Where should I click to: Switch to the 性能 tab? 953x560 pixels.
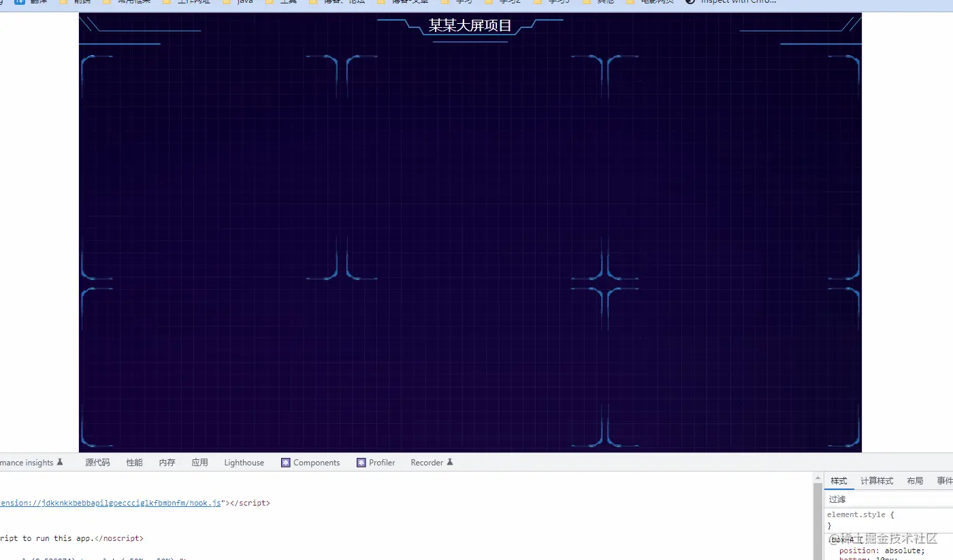click(135, 463)
